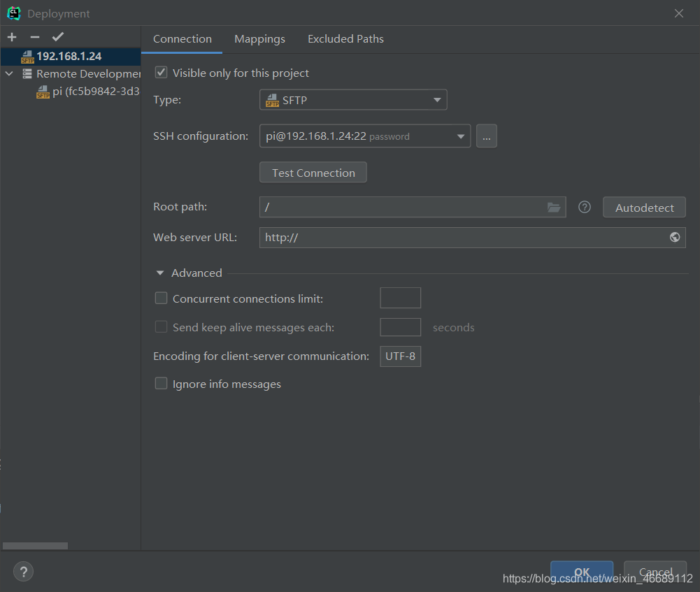Collapse the Advanced section
The height and width of the screenshot is (592, 700).
click(x=160, y=273)
